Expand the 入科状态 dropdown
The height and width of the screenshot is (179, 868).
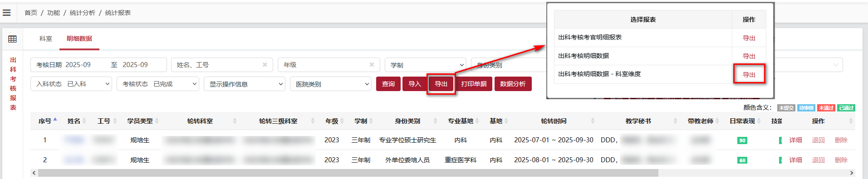click(x=71, y=84)
